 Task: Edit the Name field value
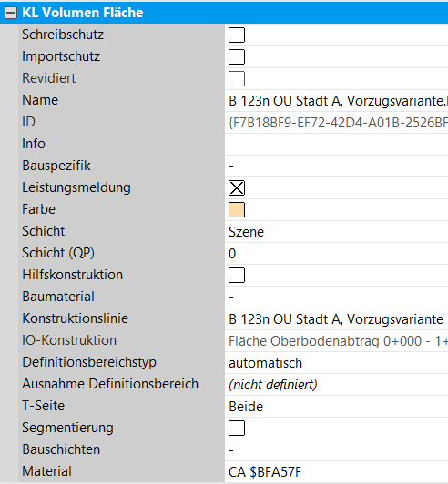pyautogui.click(x=337, y=101)
